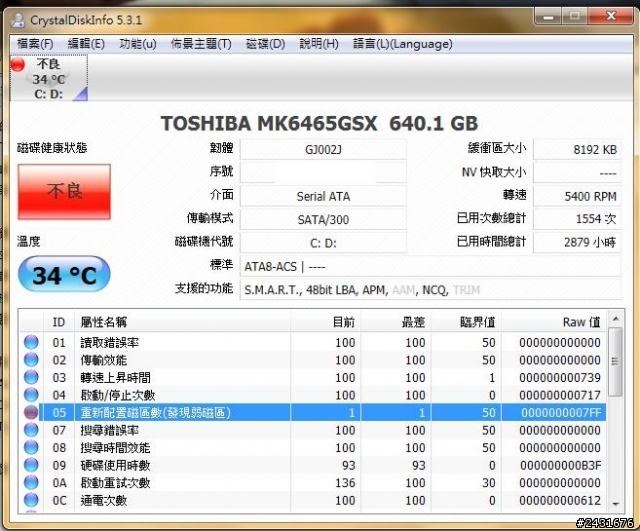Screen dimensions: 640x531
Task: Click status orb for ID 04 啟動/停止次數
Action: coord(31,395)
